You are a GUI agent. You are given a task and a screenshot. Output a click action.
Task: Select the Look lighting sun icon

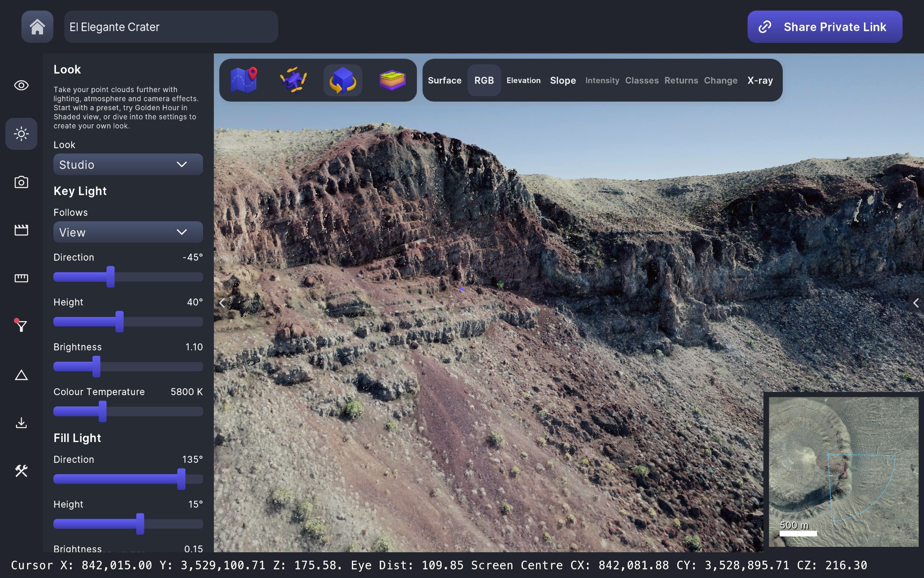tap(21, 134)
